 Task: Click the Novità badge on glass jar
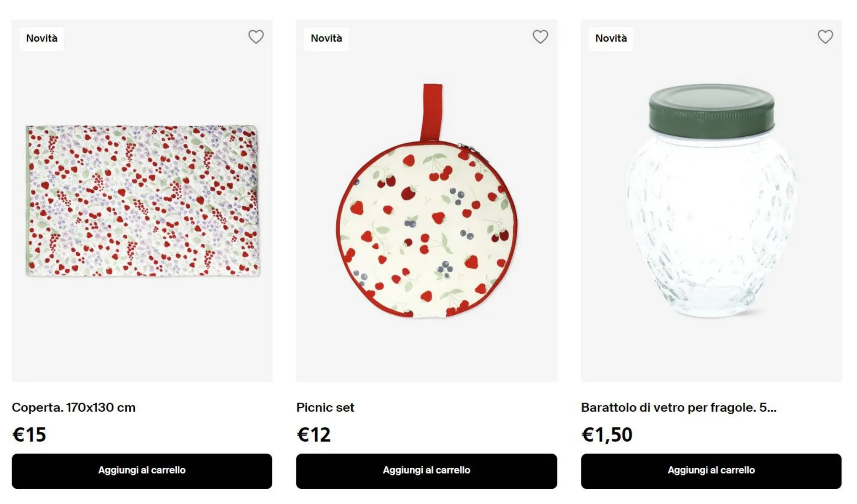pos(611,38)
